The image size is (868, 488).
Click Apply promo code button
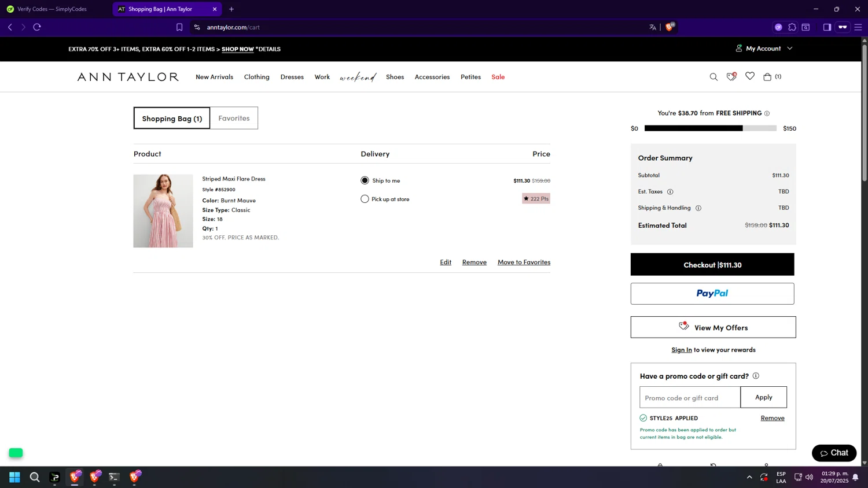point(764,397)
